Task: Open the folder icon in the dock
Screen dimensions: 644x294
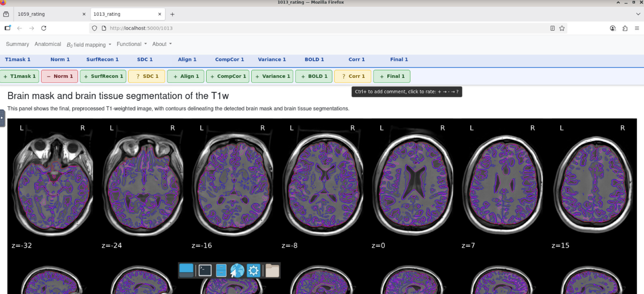Action: click(x=272, y=270)
